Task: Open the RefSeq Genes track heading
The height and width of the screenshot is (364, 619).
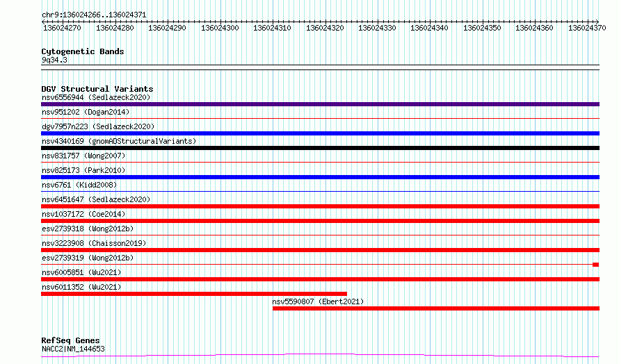Action: point(70,340)
